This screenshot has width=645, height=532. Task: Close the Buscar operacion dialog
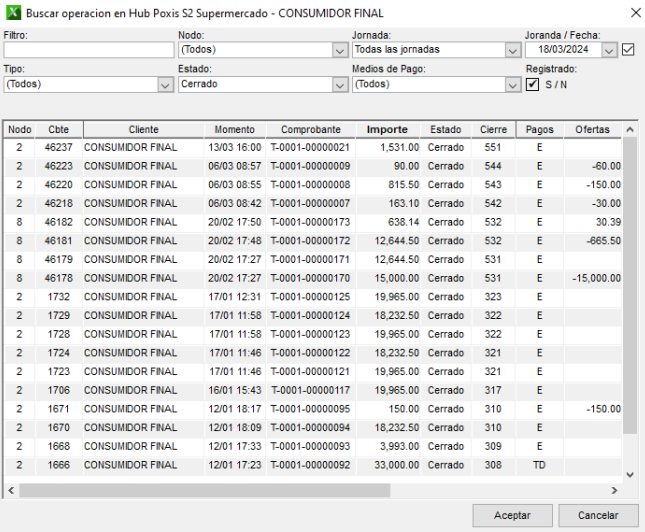coord(630,13)
